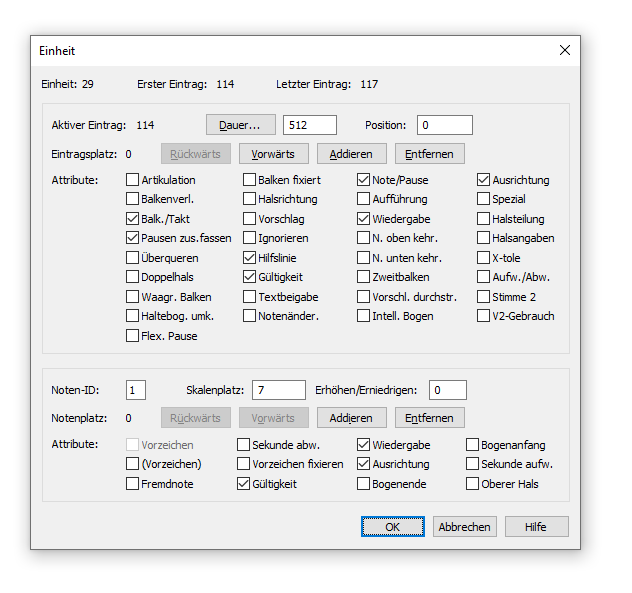Enable the Zweitbalken checkbox
Viewport: 632px width, 593px height.
[363, 277]
